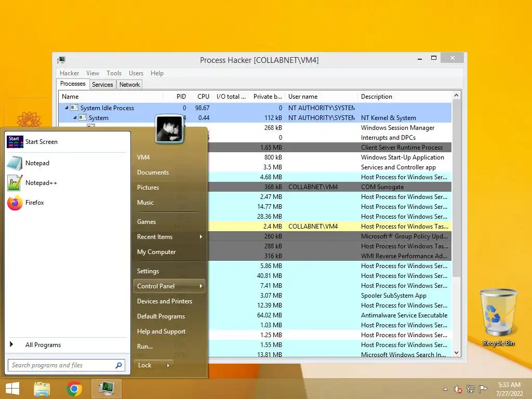Viewport: 532px width, 399px height.
Task: Click the Lock button
Action: tap(148, 365)
